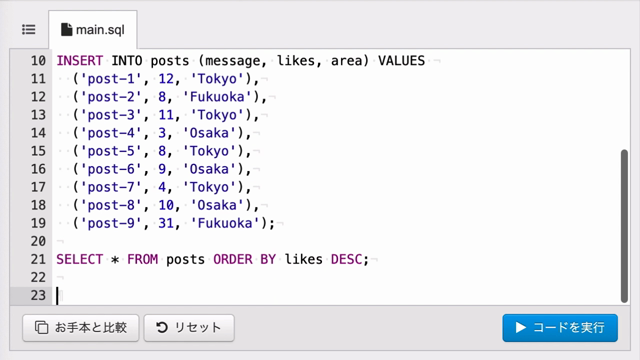Open the file list hamburger icon
The height and width of the screenshot is (360, 640).
[x=29, y=30]
